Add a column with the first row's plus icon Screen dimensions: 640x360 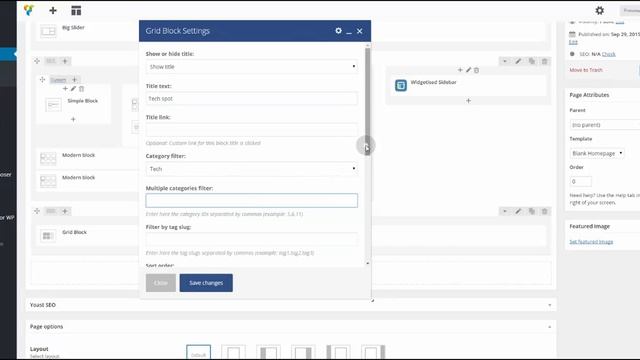click(x=65, y=61)
